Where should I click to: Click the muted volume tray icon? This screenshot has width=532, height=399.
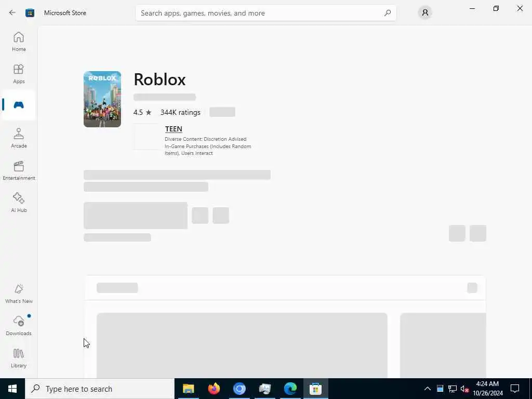(464, 389)
